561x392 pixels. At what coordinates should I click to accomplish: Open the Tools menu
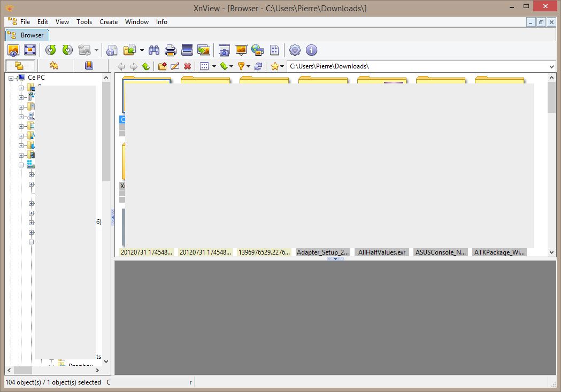(x=84, y=22)
